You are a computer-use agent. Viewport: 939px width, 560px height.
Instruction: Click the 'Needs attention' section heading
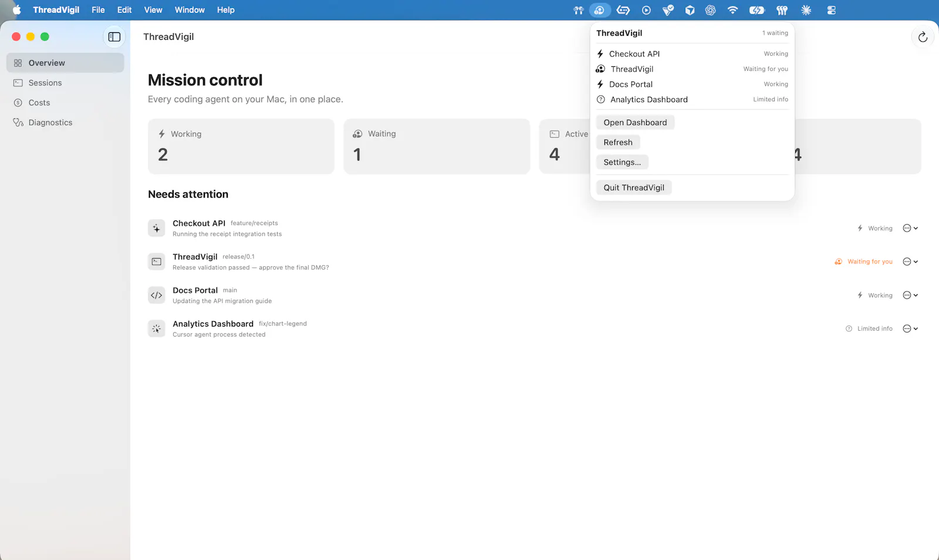click(x=188, y=194)
